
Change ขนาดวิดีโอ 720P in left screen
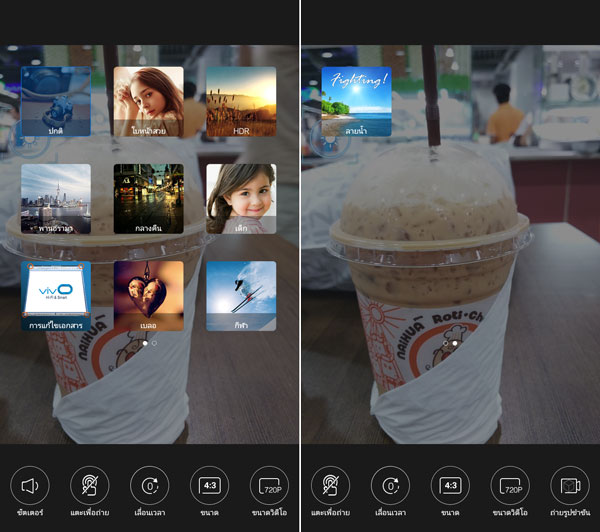point(269,486)
